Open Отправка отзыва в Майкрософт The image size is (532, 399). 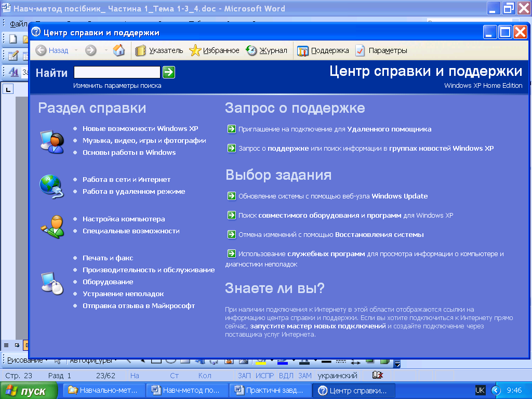click(x=139, y=305)
